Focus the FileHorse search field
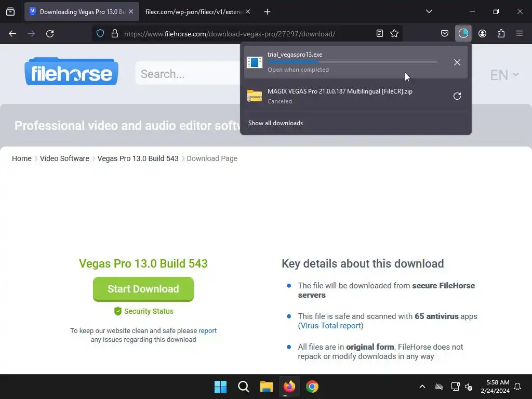 [x=188, y=73]
